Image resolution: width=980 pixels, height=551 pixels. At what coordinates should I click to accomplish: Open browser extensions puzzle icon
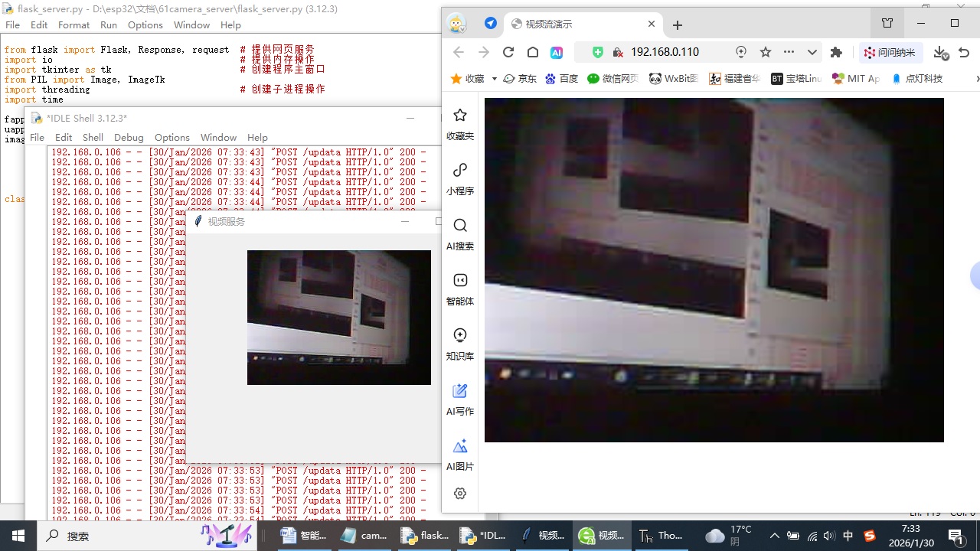(836, 52)
